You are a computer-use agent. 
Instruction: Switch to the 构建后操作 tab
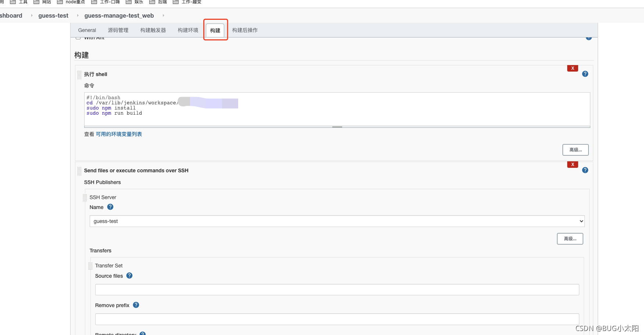[245, 30]
